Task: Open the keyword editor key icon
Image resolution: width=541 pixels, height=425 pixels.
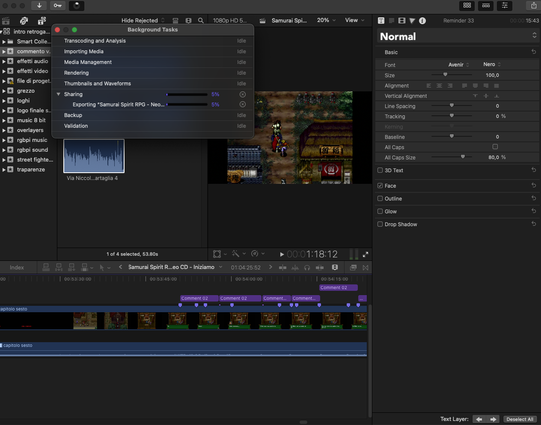Action: coord(58,6)
